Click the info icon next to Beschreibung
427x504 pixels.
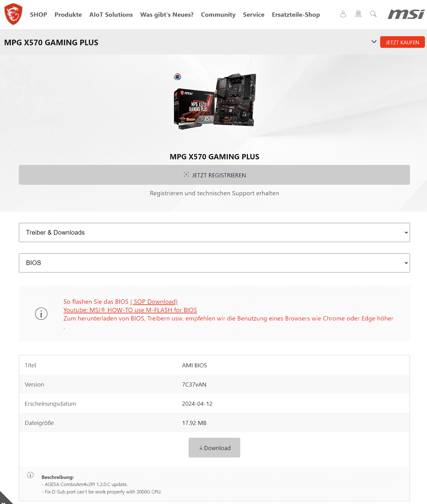click(x=30, y=475)
